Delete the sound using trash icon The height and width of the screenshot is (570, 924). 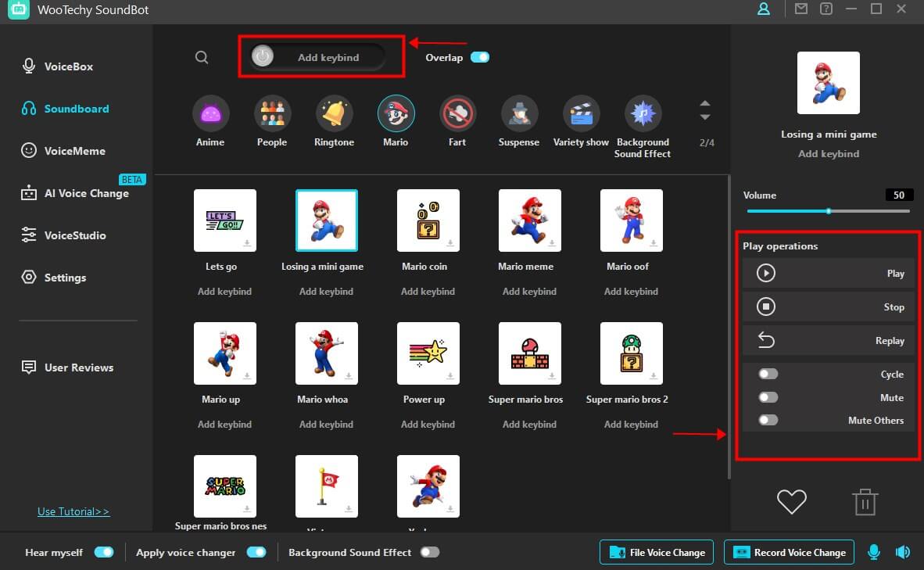pos(865,502)
